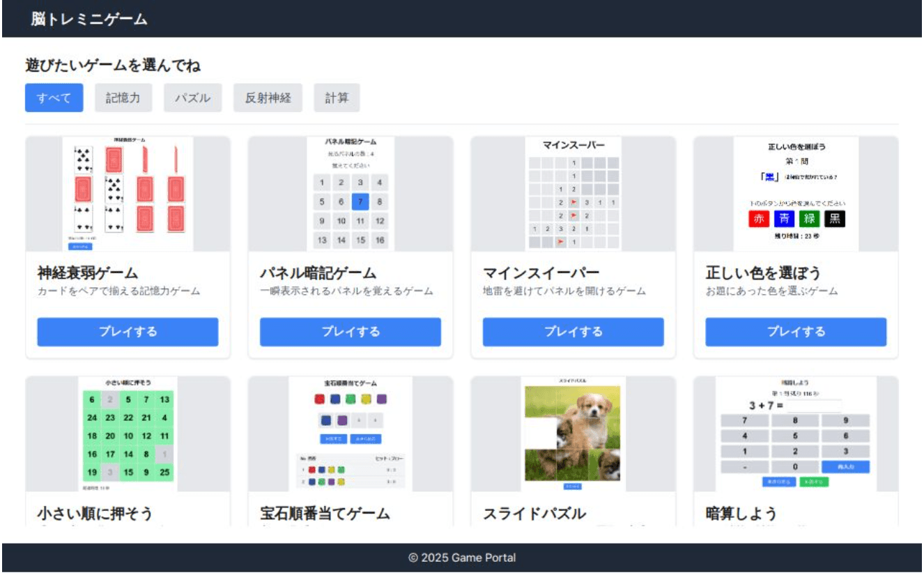924x575 pixels.
Task: Click the スライドパズル title
Action: [534, 514]
